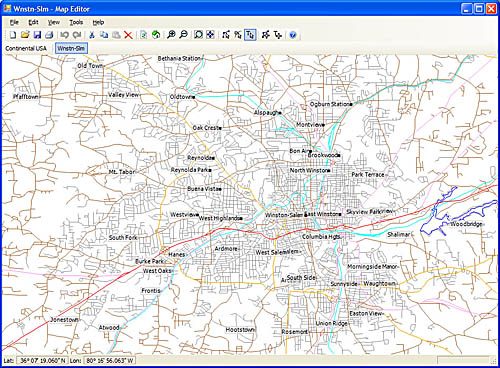Open the Tools menu
Image resolution: width=500 pixels, height=368 pixels.
click(x=76, y=22)
